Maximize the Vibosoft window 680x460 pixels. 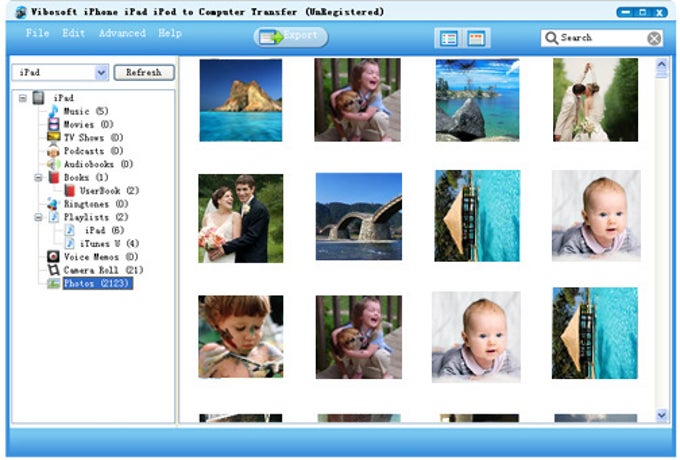point(643,12)
